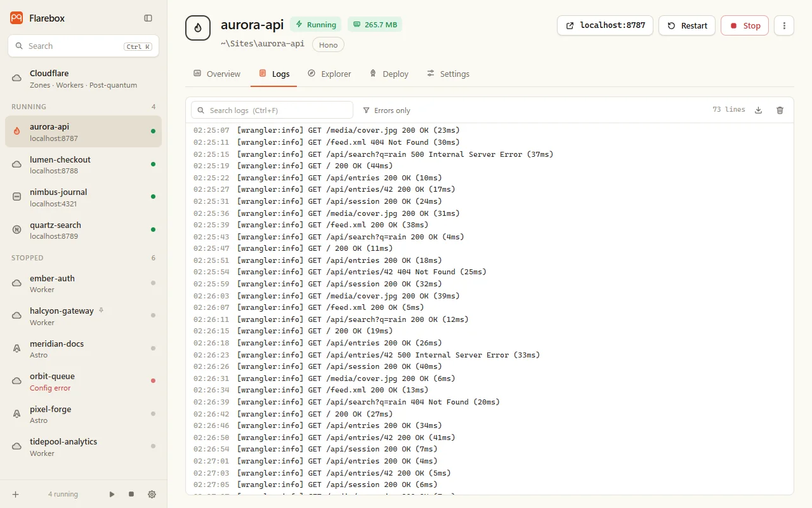Click orbit-queue Config error text
Image resolution: width=812 pixels, height=508 pixels.
coord(50,388)
